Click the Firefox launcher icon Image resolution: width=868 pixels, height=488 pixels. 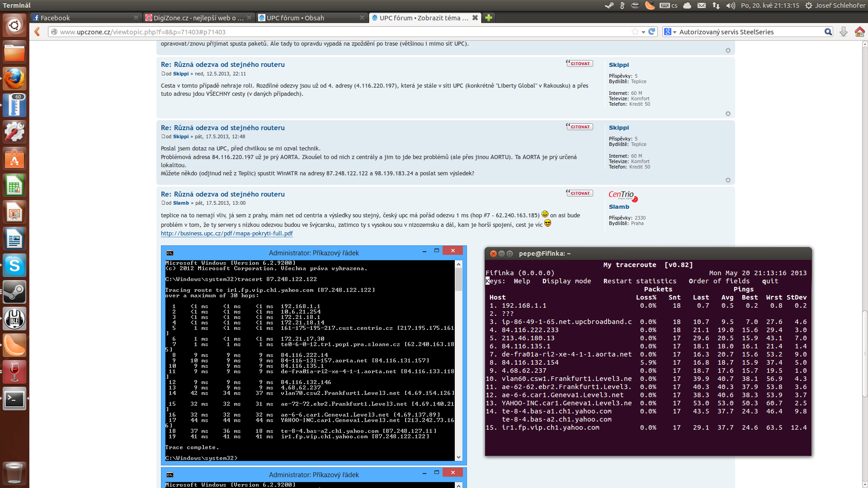14,79
